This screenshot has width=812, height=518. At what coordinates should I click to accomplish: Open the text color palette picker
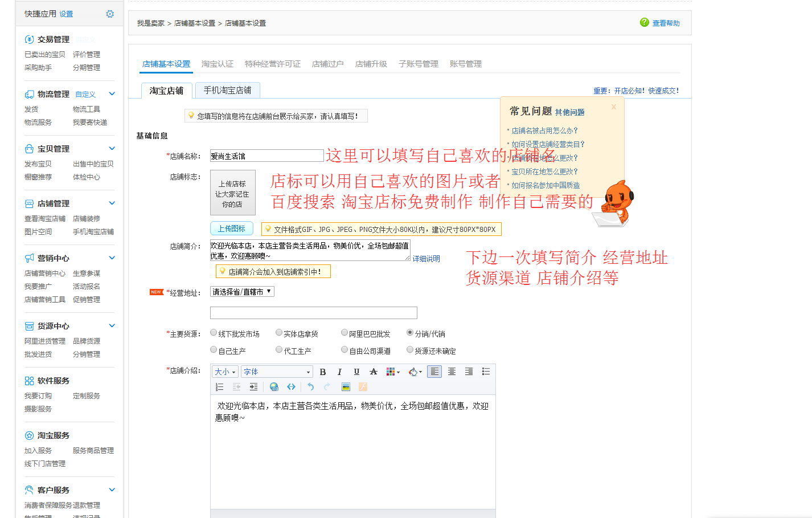tap(392, 372)
